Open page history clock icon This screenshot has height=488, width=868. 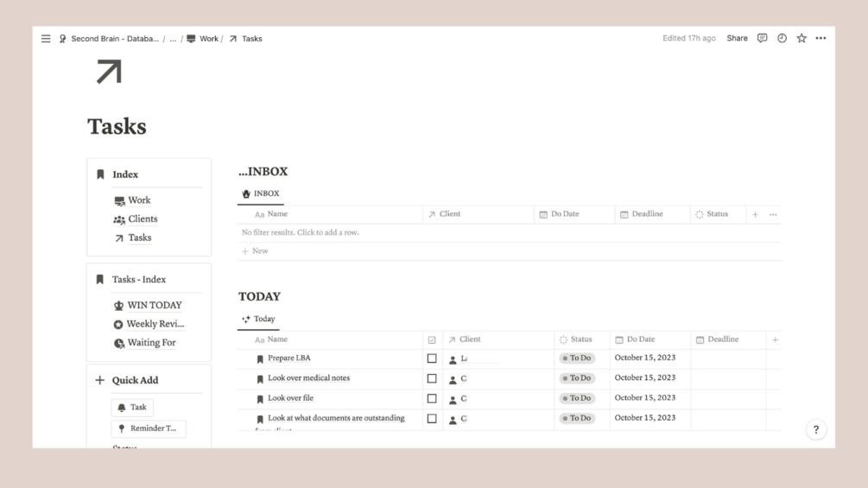[x=782, y=38]
